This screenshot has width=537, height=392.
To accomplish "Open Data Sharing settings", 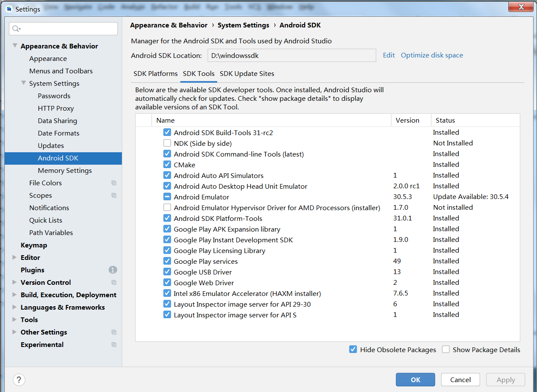I will point(58,121).
